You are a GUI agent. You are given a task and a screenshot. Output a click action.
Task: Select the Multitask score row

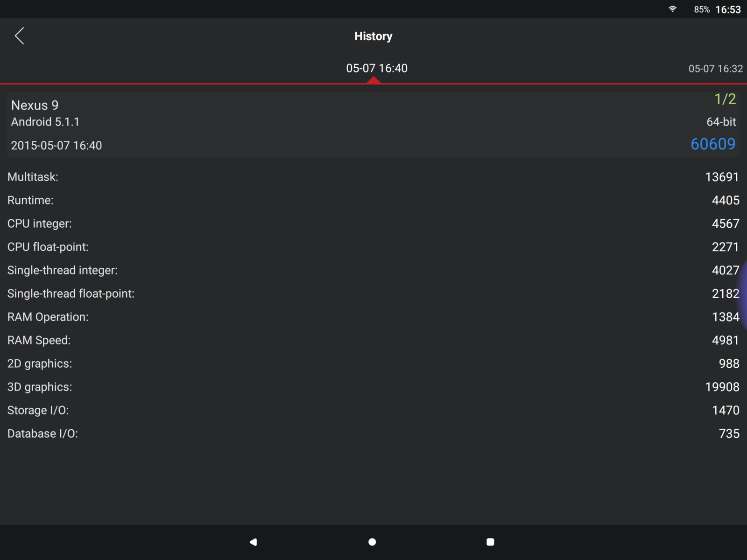373,177
